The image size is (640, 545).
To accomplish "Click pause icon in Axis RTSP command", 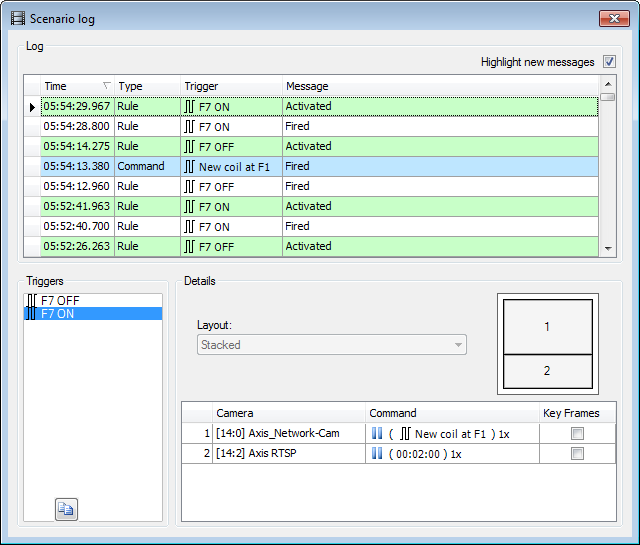I will tap(377, 453).
